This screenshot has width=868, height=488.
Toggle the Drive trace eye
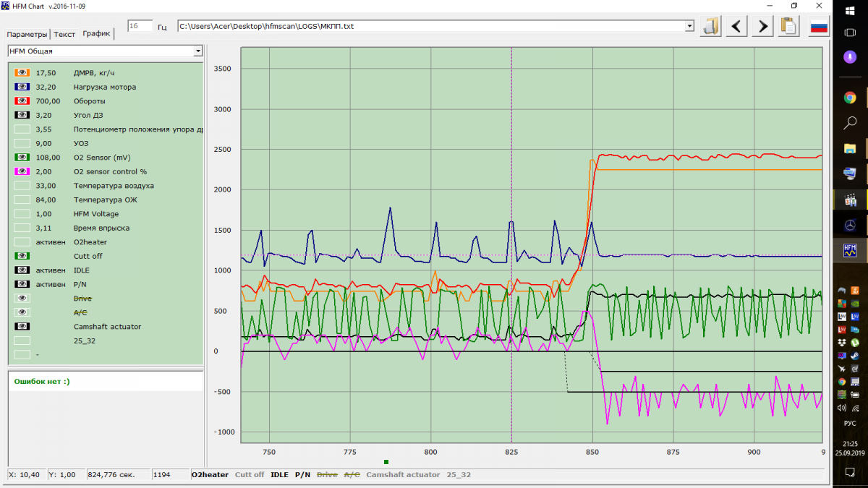22,298
